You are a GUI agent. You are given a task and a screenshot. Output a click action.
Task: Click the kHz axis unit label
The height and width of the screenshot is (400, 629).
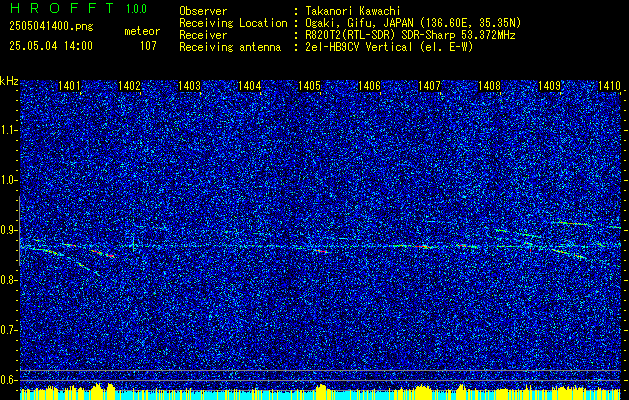pyautogui.click(x=9, y=81)
